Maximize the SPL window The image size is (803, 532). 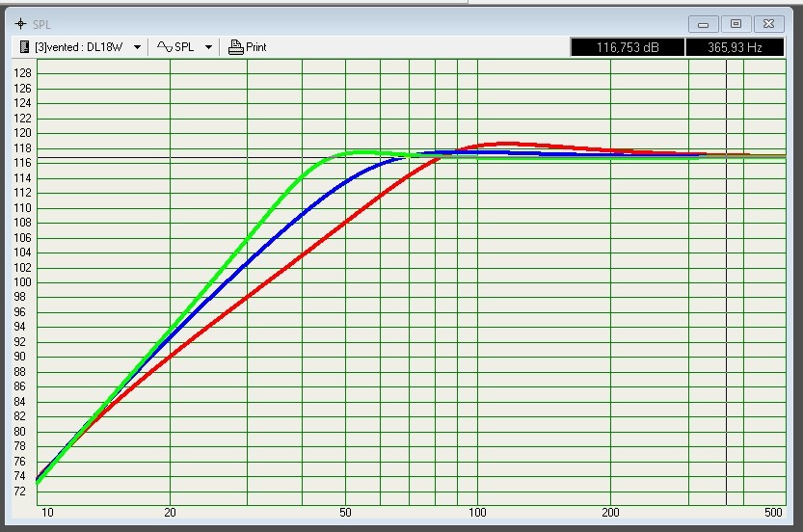tap(736, 24)
